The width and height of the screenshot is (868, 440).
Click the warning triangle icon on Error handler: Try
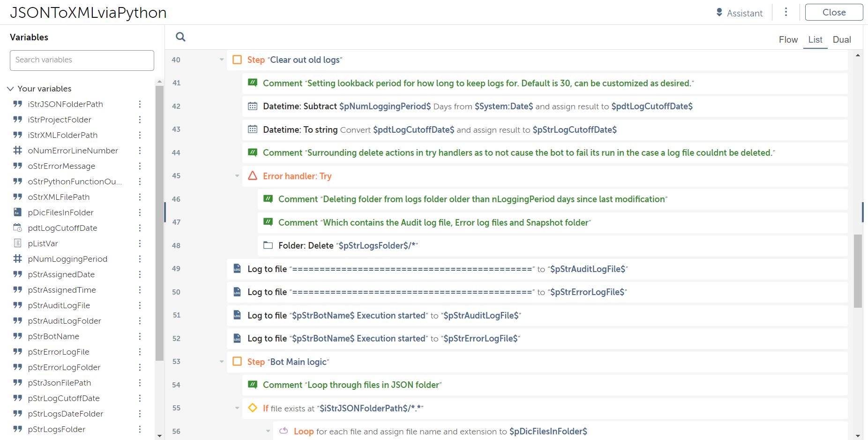point(253,176)
